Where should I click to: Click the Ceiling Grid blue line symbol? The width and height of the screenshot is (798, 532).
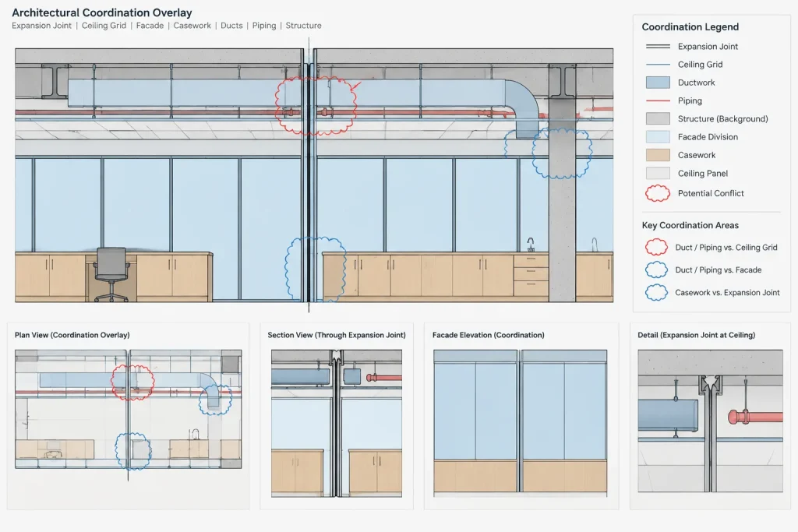tap(658, 65)
